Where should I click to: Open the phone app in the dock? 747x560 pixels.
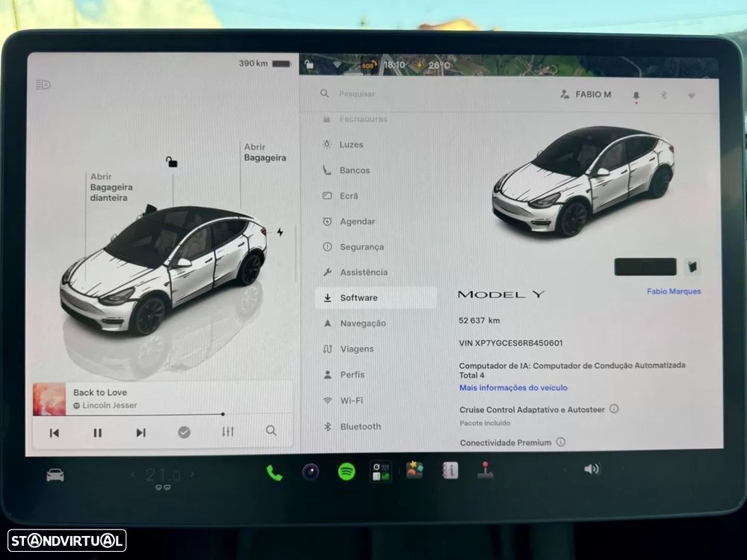[x=274, y=473]
